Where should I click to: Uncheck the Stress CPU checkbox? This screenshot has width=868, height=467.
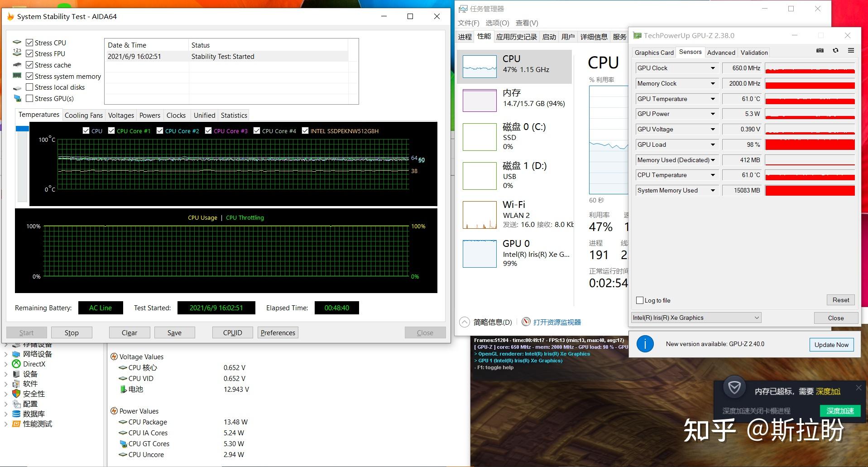click(x=29, y=43)
